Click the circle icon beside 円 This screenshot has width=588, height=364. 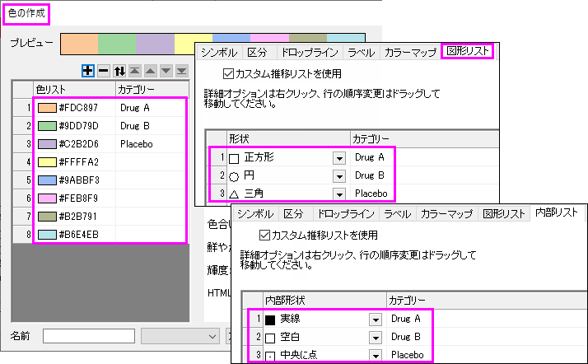(234, 176)
